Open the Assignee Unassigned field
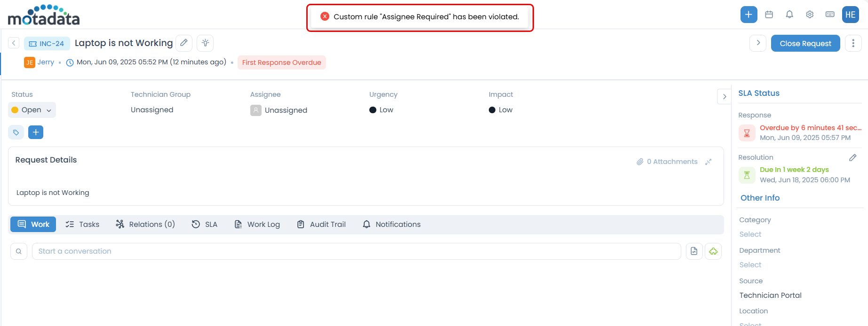The height and width of the screenshot is (326, 868). [x=279, y=110]
